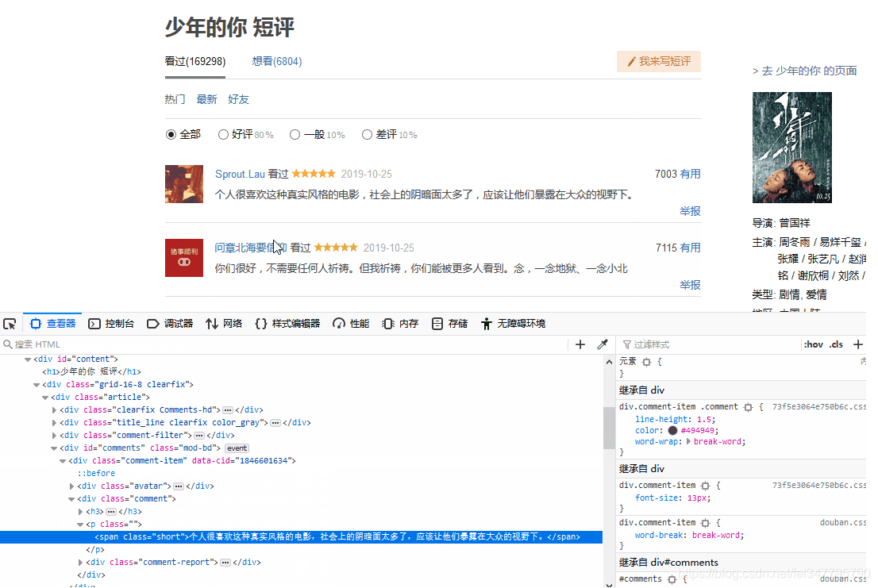Switch to the 想看(6804) tab
Viewport: 878px width, 588px height.
point(276,61)
